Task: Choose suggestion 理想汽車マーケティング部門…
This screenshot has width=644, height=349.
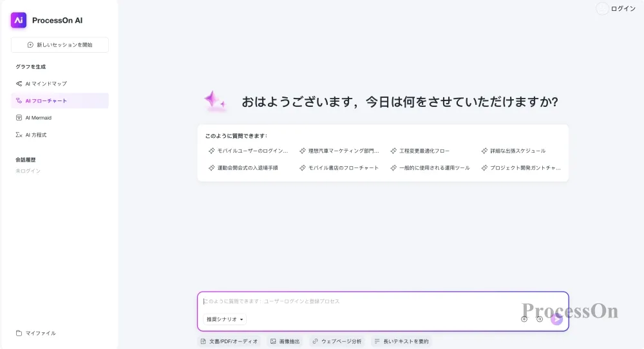Action: point(339,151)
